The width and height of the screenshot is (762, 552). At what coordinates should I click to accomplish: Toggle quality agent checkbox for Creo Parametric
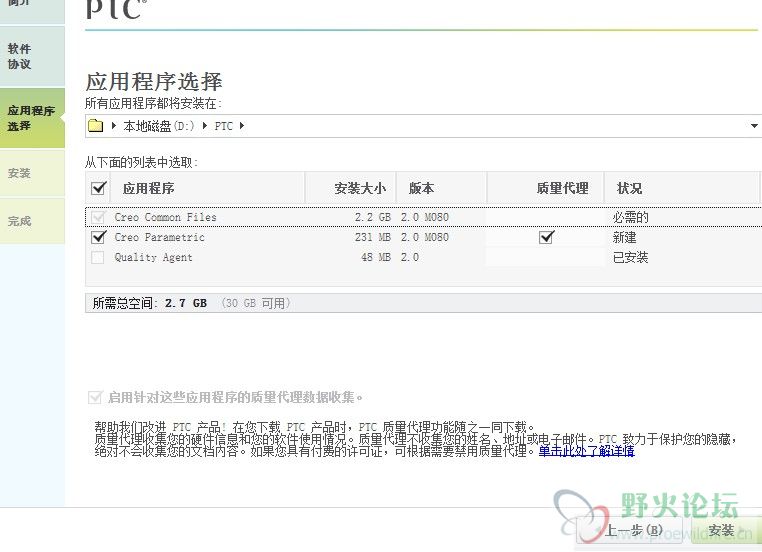(547, 237)
